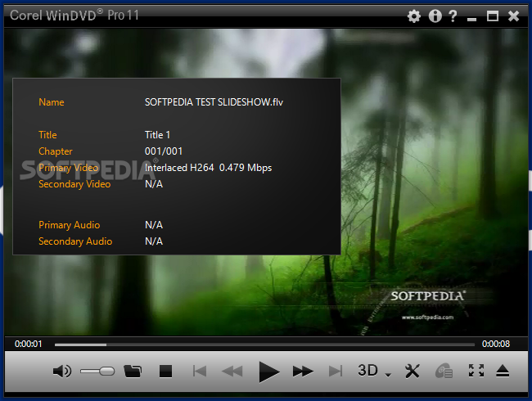Click the Title 1 value
The width and height of the screenshot is (532, 401).
tap(157, 135)
